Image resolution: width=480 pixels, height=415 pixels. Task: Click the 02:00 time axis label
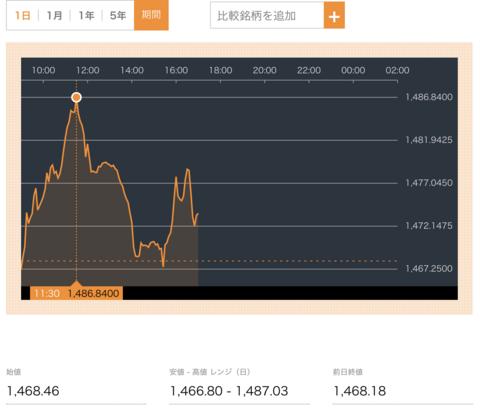(x=397, y=70)
